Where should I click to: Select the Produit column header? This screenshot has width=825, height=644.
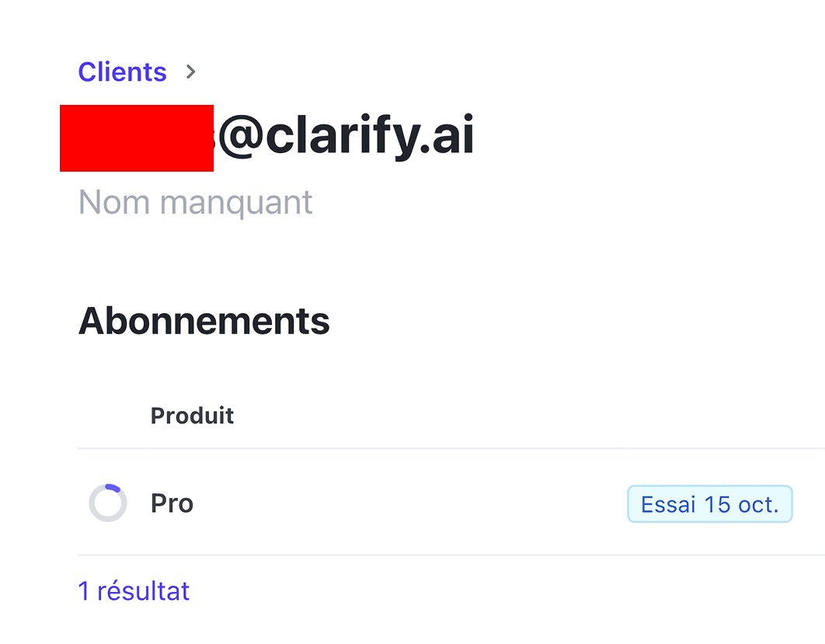192,416
